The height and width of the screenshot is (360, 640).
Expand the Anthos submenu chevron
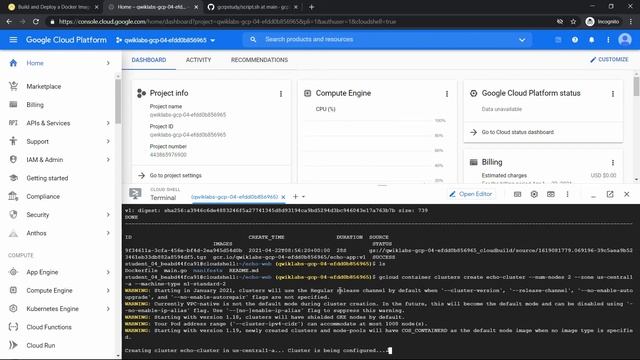108,233
